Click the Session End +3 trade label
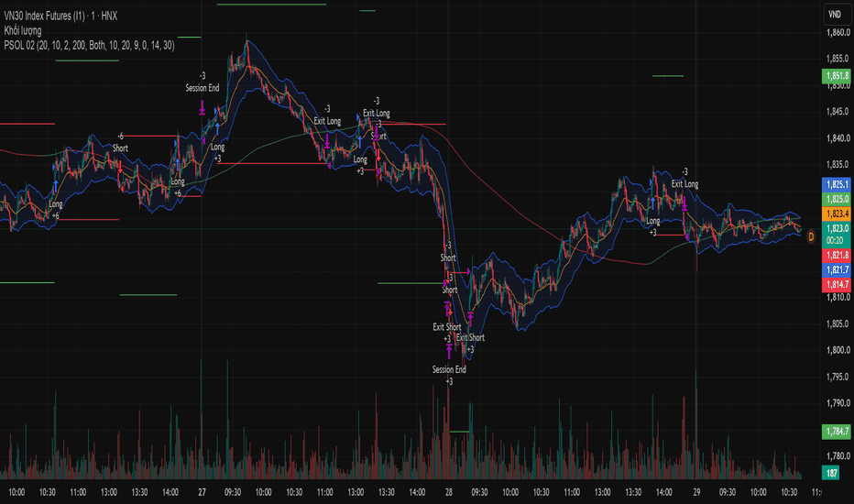This screenshot has width=854, height=504. point(449,376)
